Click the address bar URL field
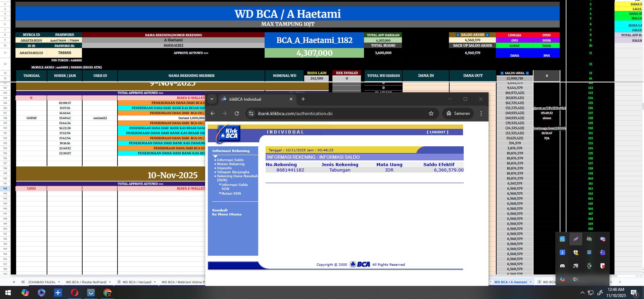Viewport: 644px width, 299px height. pyautogui.click(x=339, y=113)
